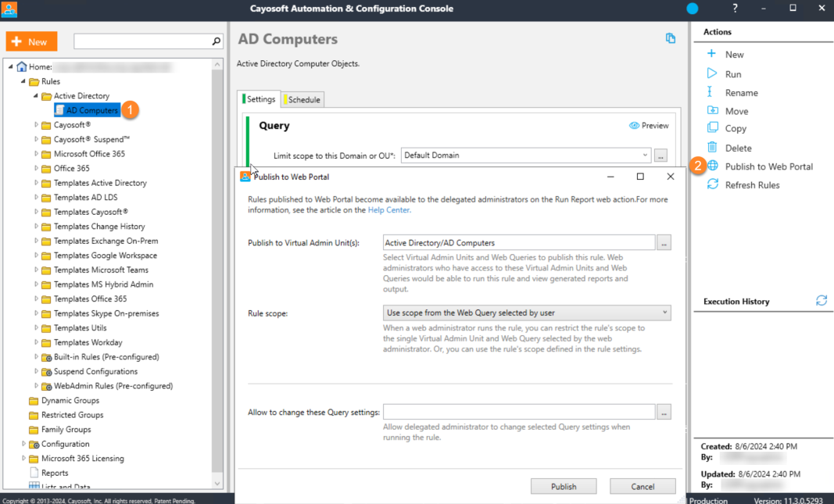Click the orange New button

(31, 41)
